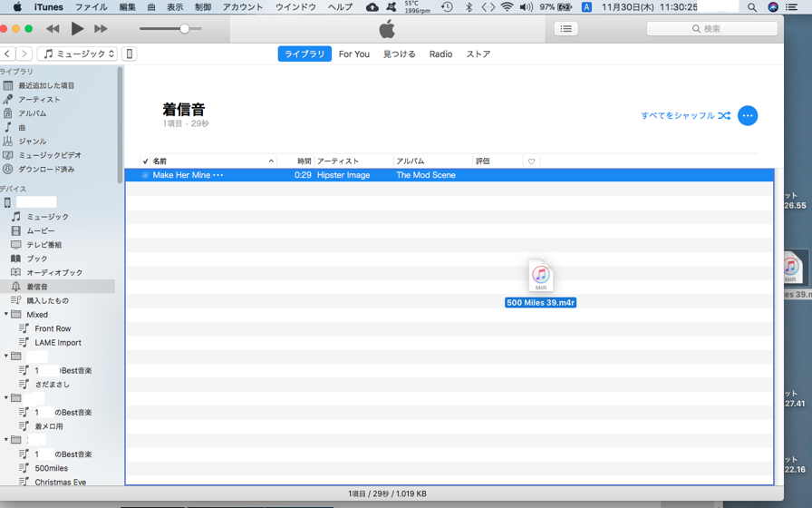Open the blue more options button
Viewport: 812px width, 508px height.
click(x=748, y=115)
